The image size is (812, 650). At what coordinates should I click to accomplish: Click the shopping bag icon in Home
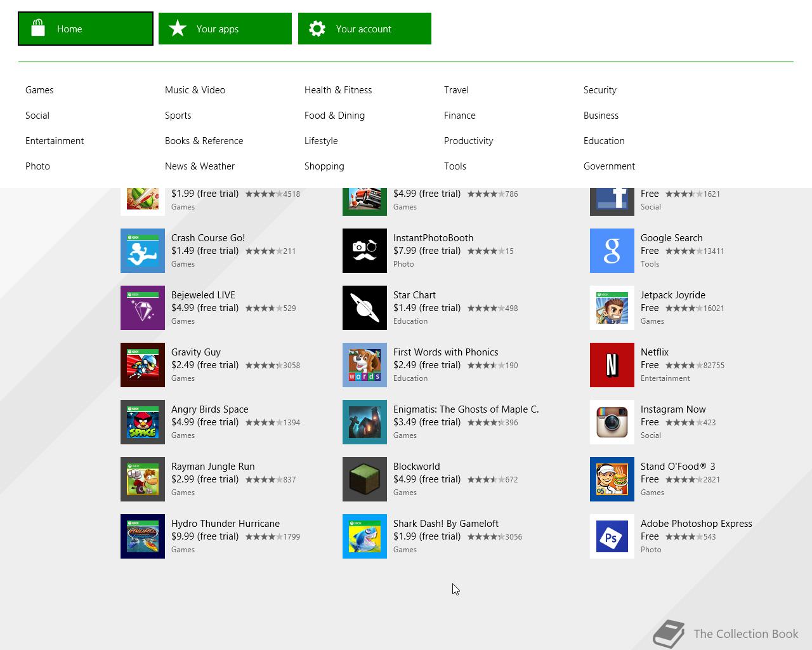tap(38, 28)
